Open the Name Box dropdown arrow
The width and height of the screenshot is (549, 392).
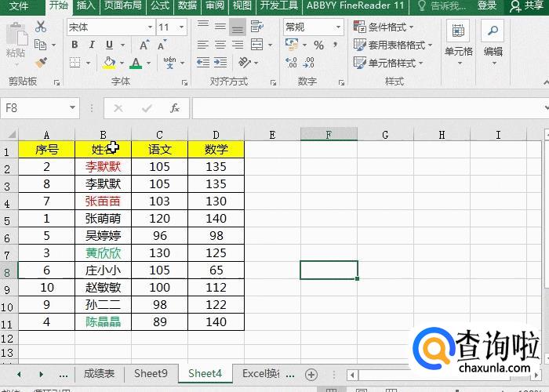72,107
